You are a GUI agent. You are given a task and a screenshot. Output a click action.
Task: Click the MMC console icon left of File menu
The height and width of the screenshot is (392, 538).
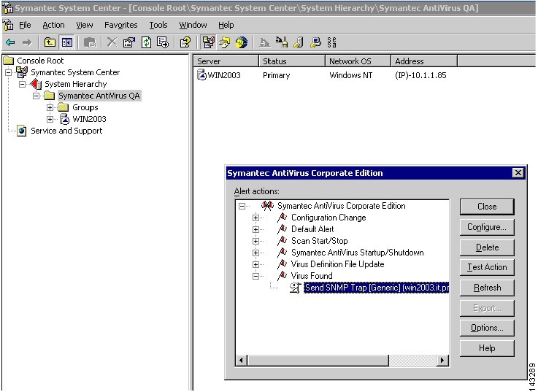7,25
